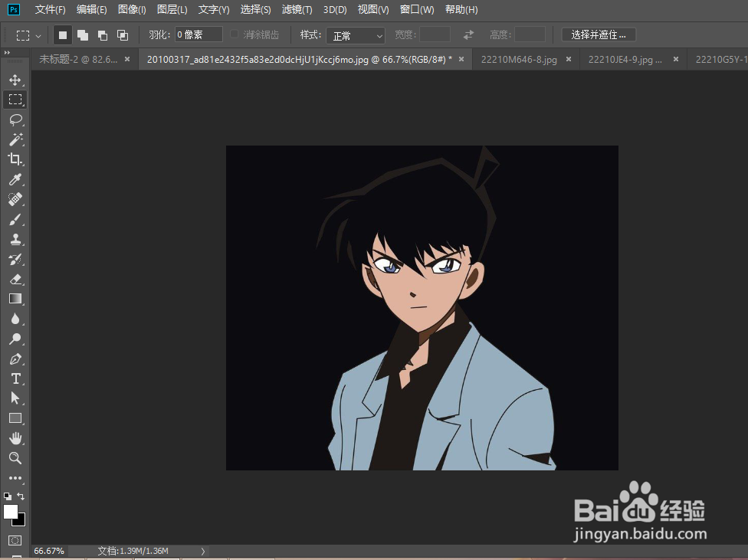Expand the toolbar double-arrow toggle
Image resolution: width=748 pixels, height=560 pixels.
(7, 52)
